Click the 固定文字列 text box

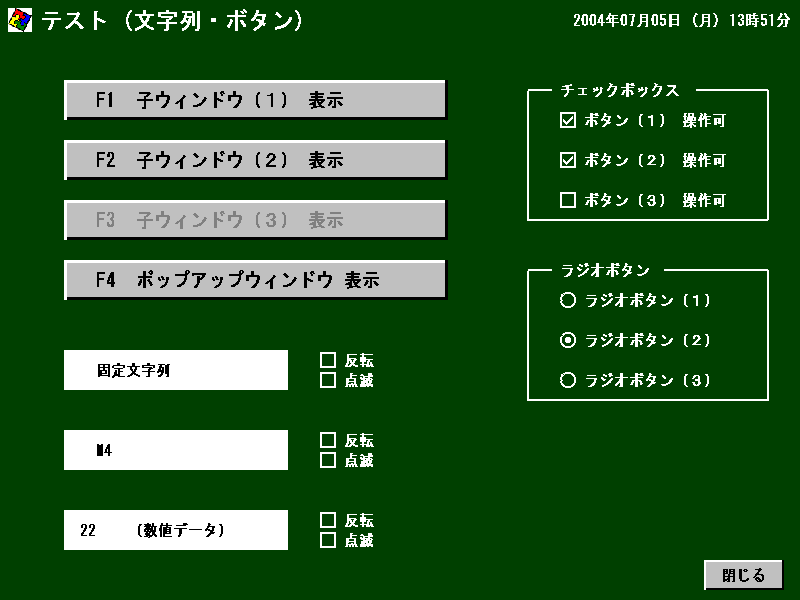tap(176, 370)
